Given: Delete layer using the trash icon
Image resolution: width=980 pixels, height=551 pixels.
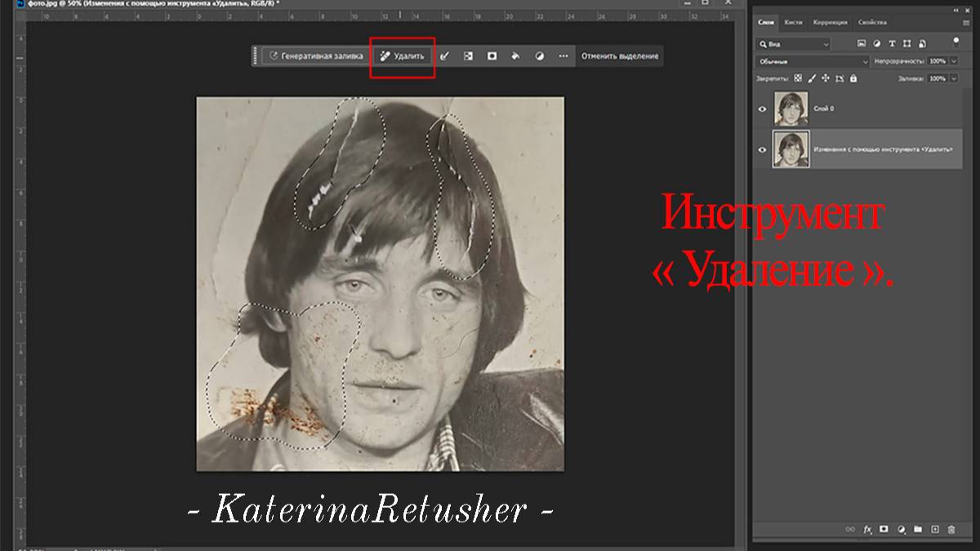Looking at the screenshot, I should pyautogui.click(x=951, y=530).
